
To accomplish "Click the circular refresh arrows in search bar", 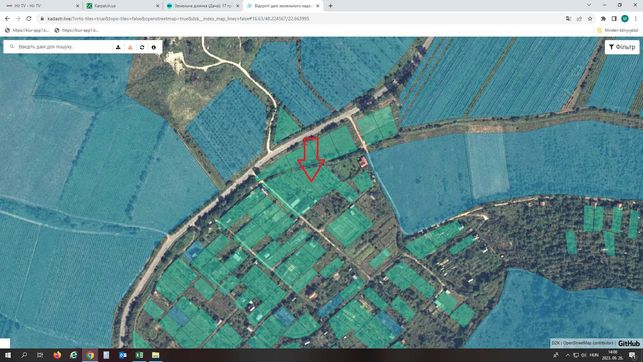I will [142, 47].
